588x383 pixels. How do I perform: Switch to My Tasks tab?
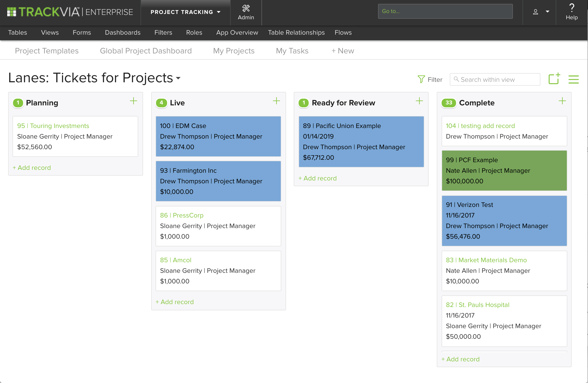292,51
